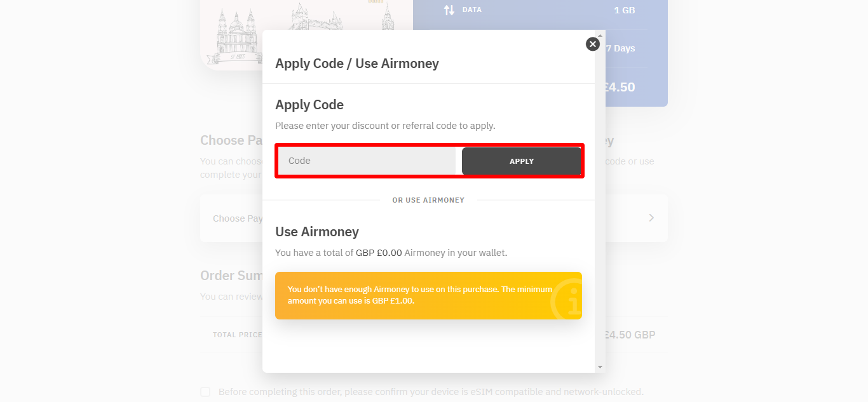Viewport: 868px width, 402px height.
Task: Click the 'Use Airmoney' heading
Action: coord(317,232)
